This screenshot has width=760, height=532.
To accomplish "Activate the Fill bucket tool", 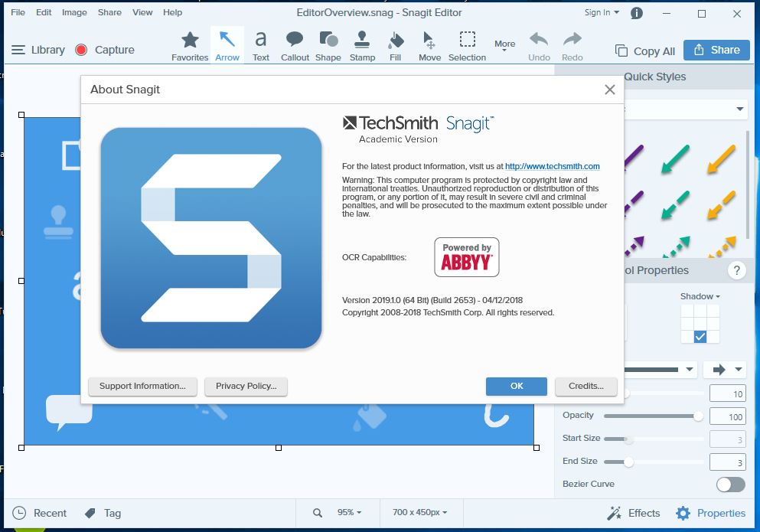I will 396,46.
